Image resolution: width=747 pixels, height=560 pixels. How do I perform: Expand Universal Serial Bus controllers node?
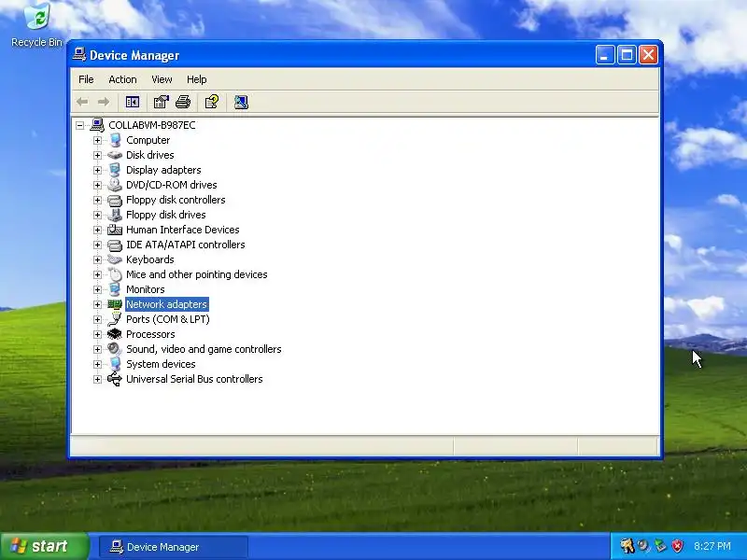point(97,379)
